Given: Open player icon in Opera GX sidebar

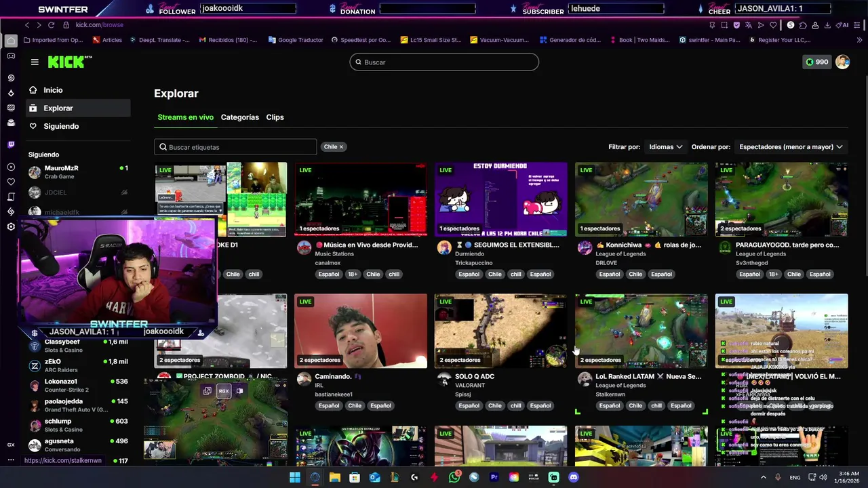Looking at the screenshot, I should coord(11,167).
